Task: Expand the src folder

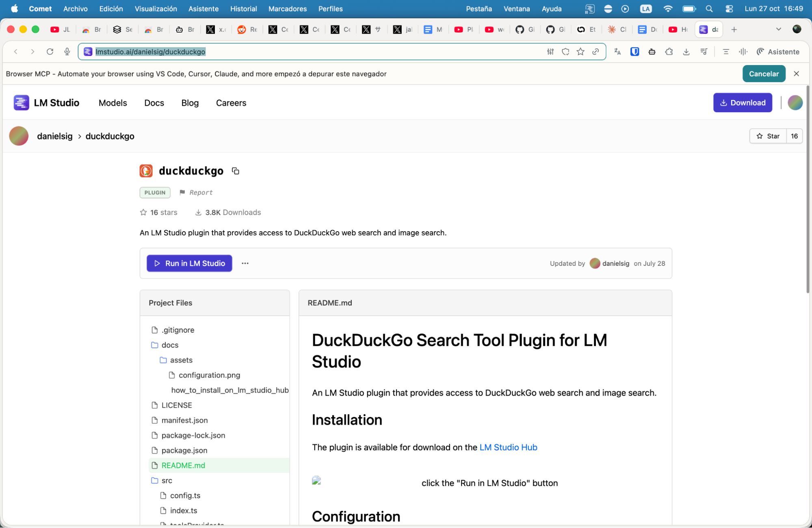Action: [166, 480]
